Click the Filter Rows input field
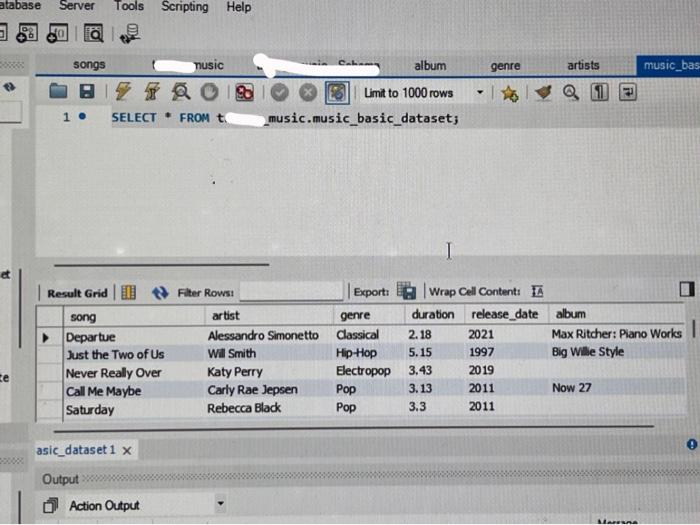The height and width of the screenshot is (525, 700). [292, 292]
